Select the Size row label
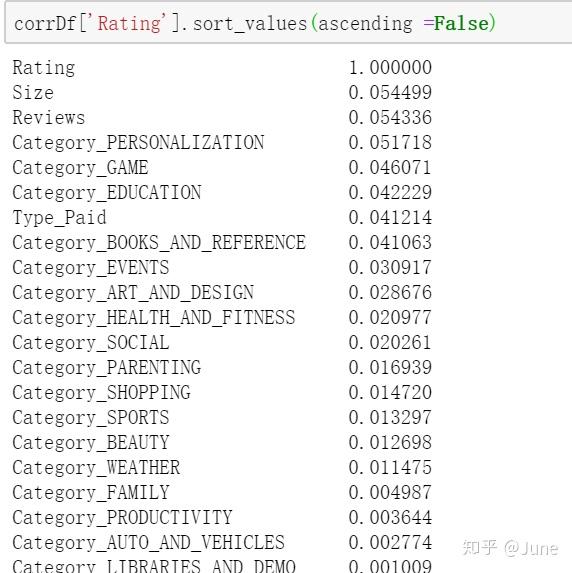Screen dimensions: 572x573 coord(33,92)
